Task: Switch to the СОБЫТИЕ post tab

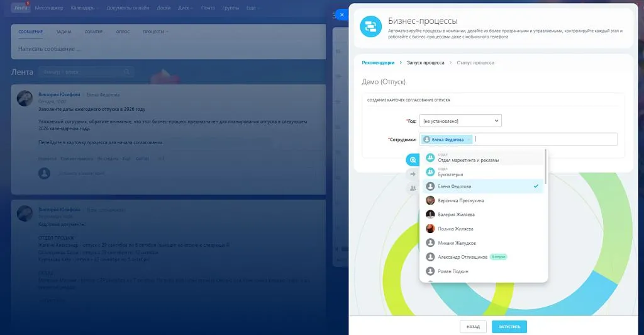Action: pos(94,31)
